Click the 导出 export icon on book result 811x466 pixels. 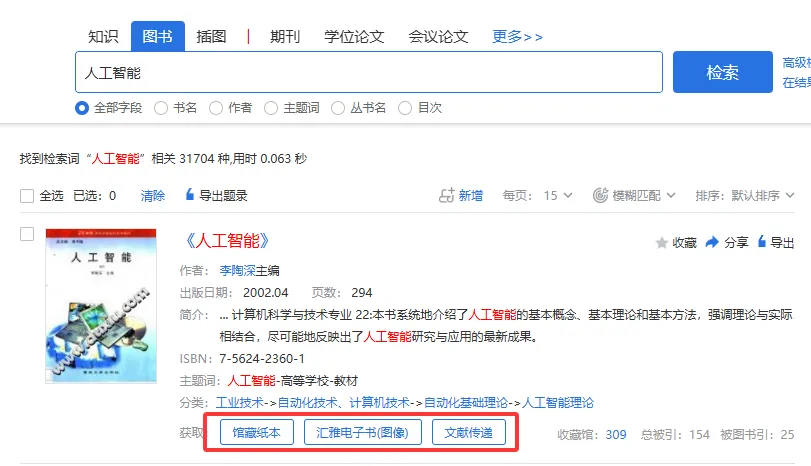[x=762, y=242]
